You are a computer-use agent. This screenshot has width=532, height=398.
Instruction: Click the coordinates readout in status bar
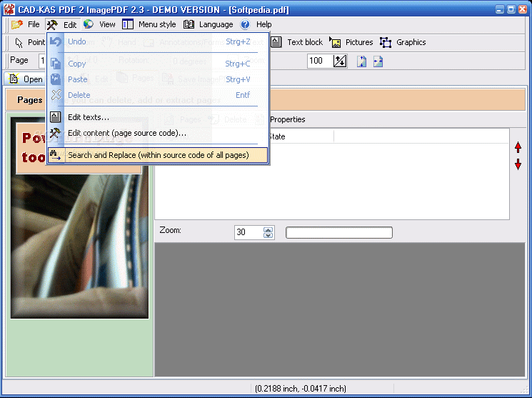tap(300, 389)
